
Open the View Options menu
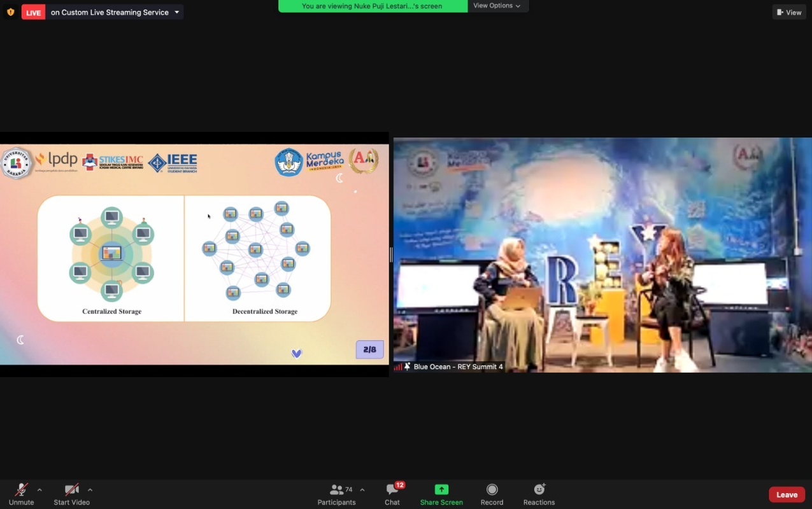(x=497, y=6)
